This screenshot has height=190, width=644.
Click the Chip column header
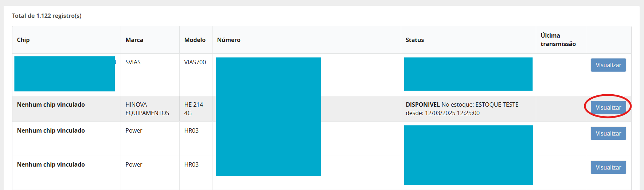coord(23,40)
